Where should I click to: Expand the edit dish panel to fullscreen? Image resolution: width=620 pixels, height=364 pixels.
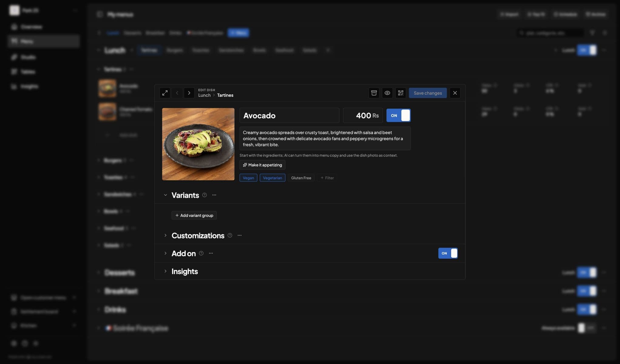pyautogui.click(x=165, y=93)
